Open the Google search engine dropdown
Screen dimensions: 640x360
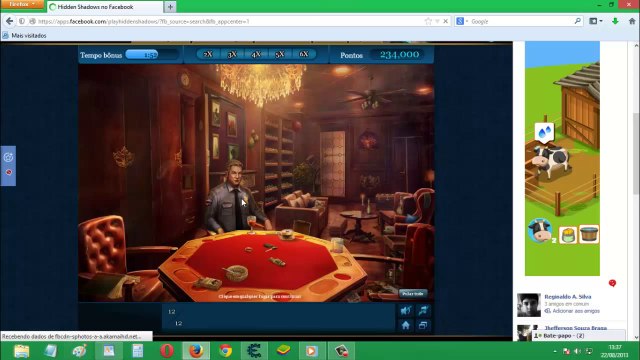462,21
